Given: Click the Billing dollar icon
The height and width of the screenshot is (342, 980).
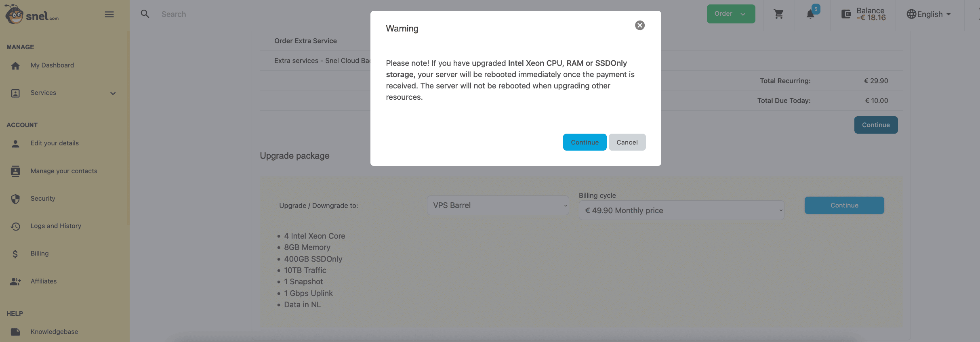Looking at the screenshot, I should click(x=15, y=254).
